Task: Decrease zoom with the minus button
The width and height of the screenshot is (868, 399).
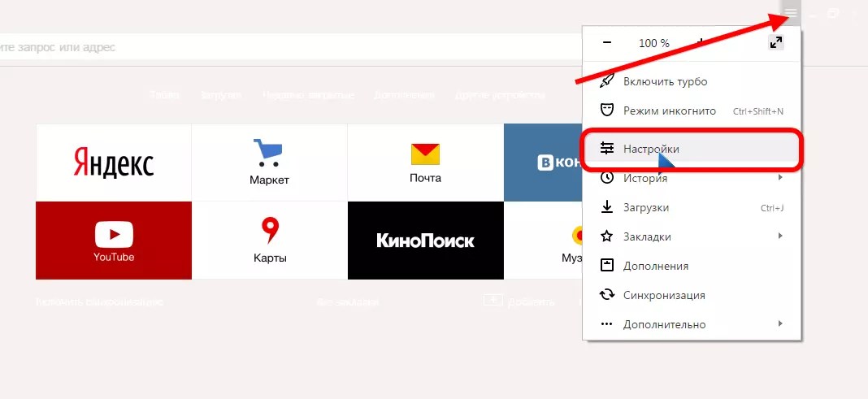Action: click(x=607, y=42)
